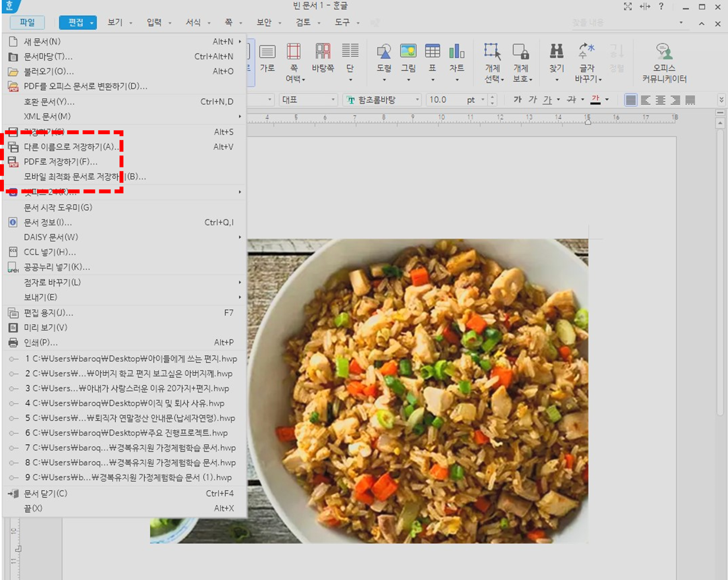728x580 pixels.
Task: Choose 새 문서(N) in file menu
Action: tap(125, 41)
